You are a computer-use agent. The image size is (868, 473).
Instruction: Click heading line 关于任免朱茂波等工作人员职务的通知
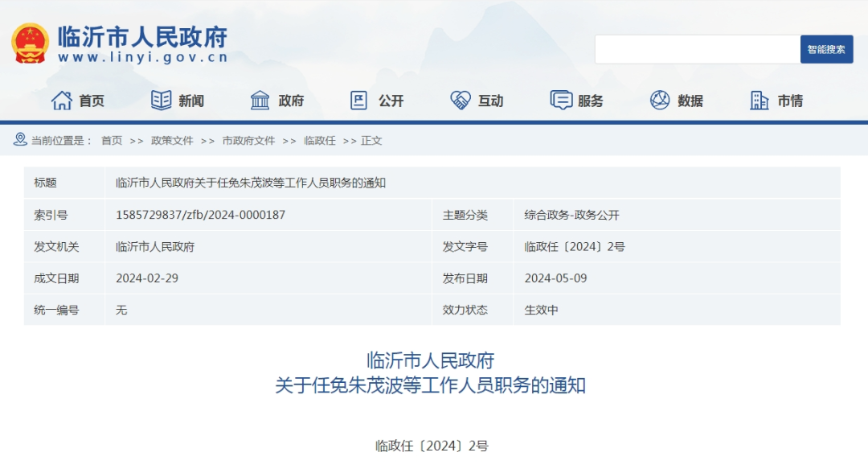click(430, 385)
